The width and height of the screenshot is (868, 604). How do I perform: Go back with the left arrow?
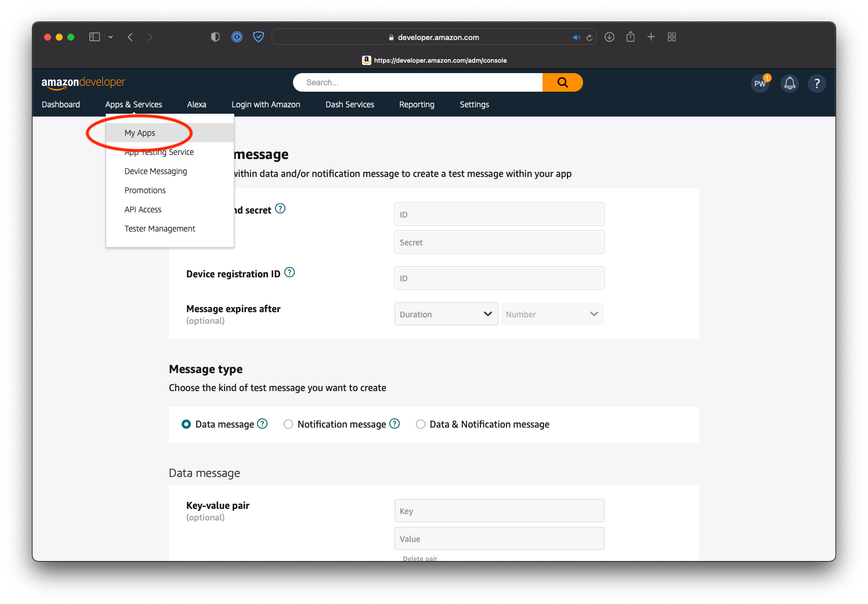[x=131, y=37]
